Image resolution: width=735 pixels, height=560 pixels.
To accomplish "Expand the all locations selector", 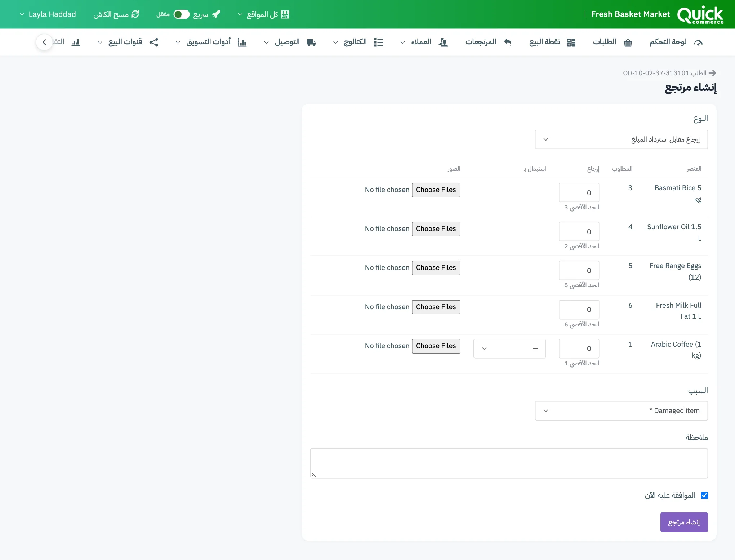I will pyautogui.click(x=263, y=14).
